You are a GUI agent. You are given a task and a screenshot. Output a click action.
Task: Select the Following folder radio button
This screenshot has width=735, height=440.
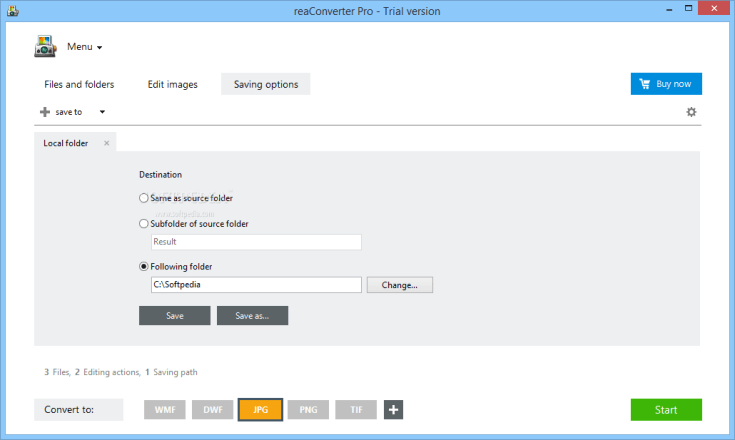(x=143, y=267)
